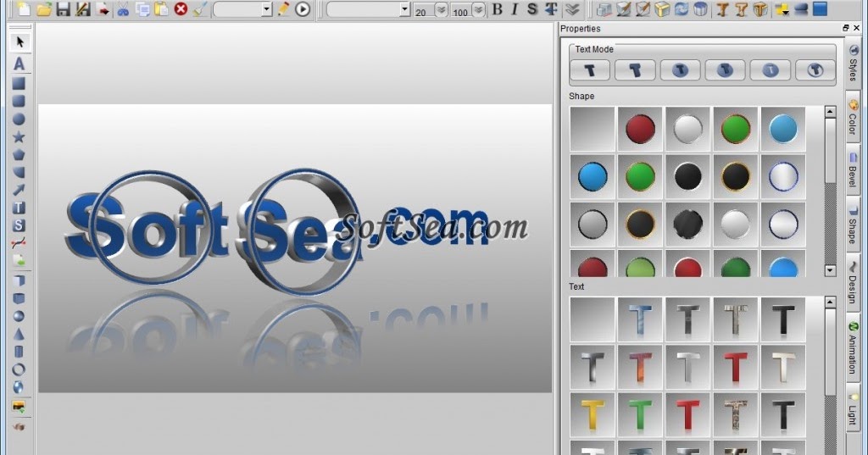Select the 3D cylinder tool
The width and height of the screenshot is (868, 455).
click(x=19, y=352)
